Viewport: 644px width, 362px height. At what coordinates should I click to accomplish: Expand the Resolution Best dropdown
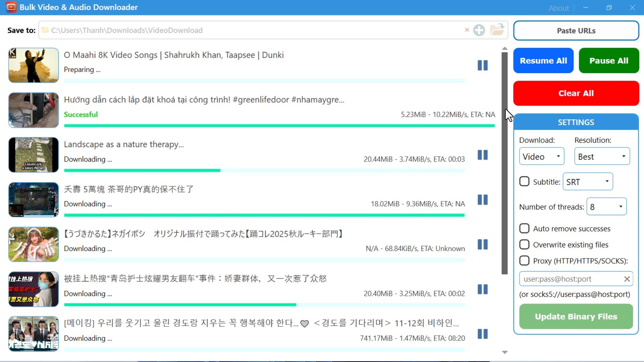click(x=602, y=157)
